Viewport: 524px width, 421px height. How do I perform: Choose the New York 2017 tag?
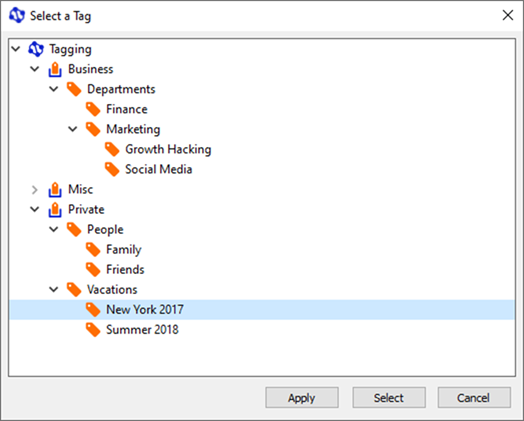[x=262, y=310]
